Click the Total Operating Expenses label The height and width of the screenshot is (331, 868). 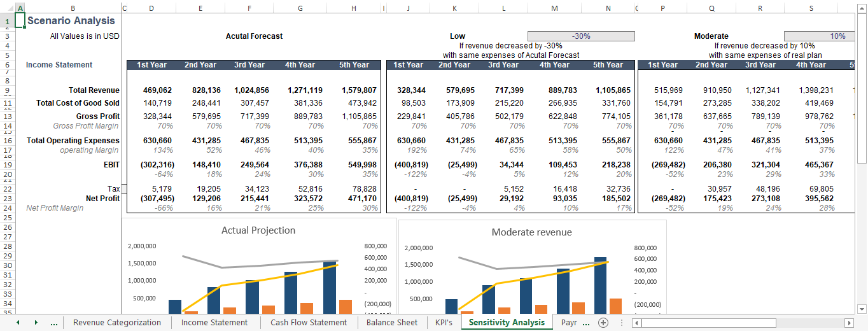coord(73,141)
